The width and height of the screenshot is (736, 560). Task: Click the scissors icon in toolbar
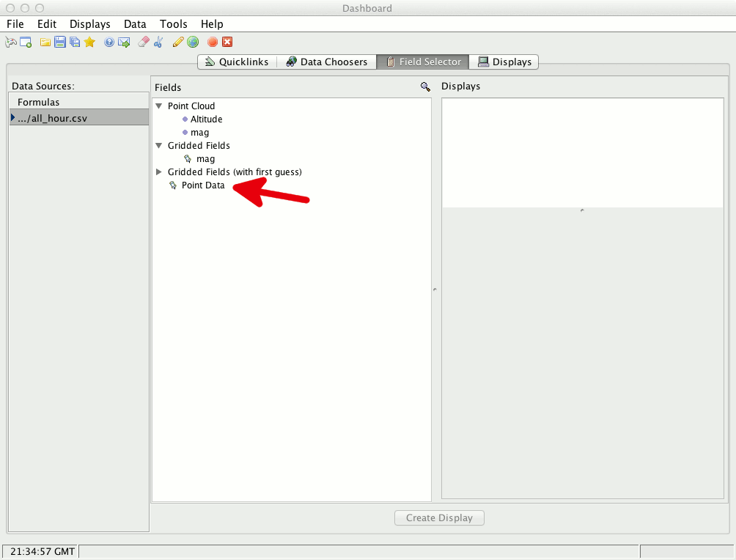tap(158, 43)
